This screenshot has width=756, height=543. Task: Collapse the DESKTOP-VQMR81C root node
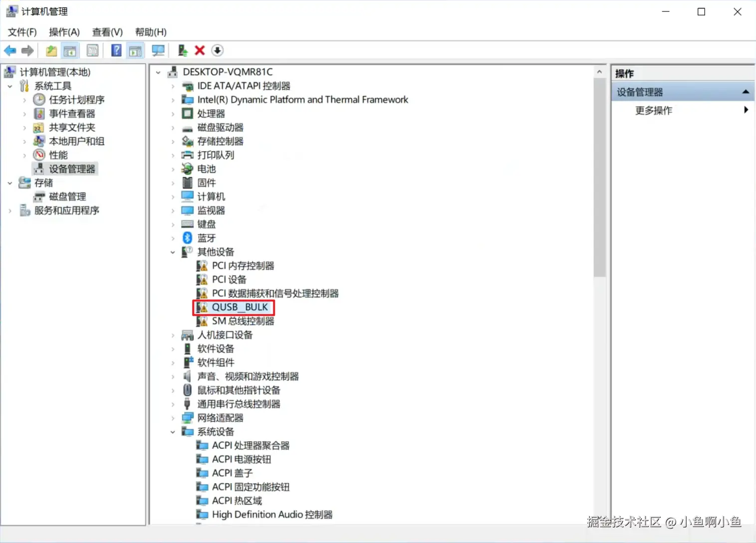point(158,72)
